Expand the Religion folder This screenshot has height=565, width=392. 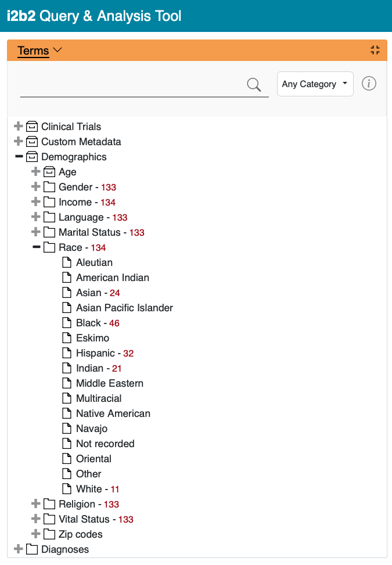36,504
